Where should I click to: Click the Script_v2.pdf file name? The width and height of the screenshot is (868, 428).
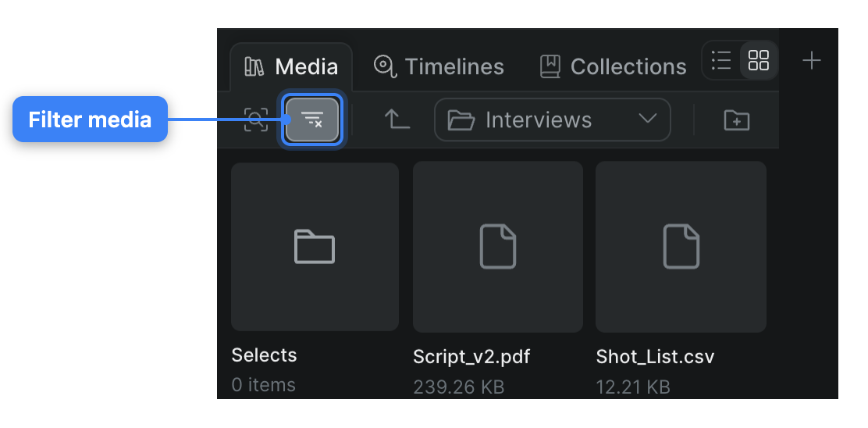coord(471,357)
